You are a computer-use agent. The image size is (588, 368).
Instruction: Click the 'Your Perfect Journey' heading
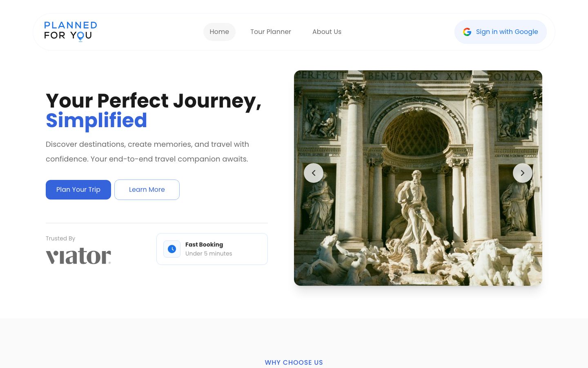pos(154,101)
